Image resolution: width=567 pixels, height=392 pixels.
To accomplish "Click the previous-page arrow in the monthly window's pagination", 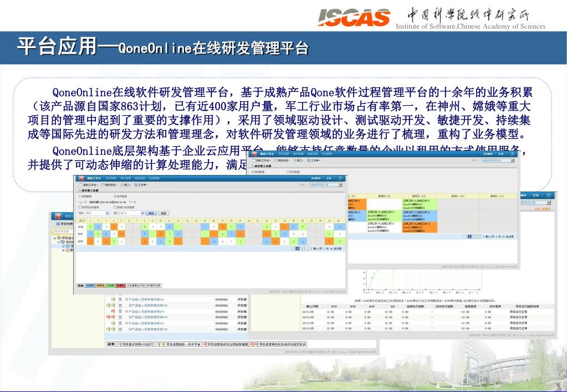I will point(293,249).
